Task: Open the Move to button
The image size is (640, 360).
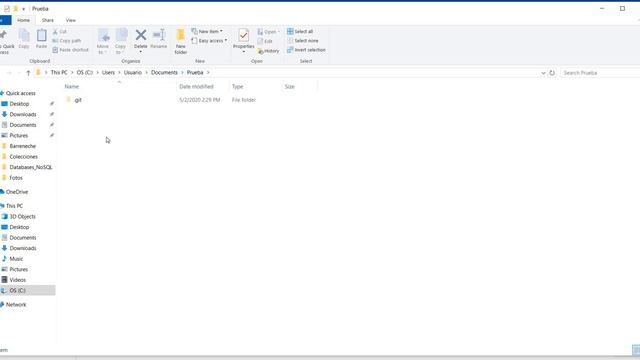Action: tap(103, 41)
